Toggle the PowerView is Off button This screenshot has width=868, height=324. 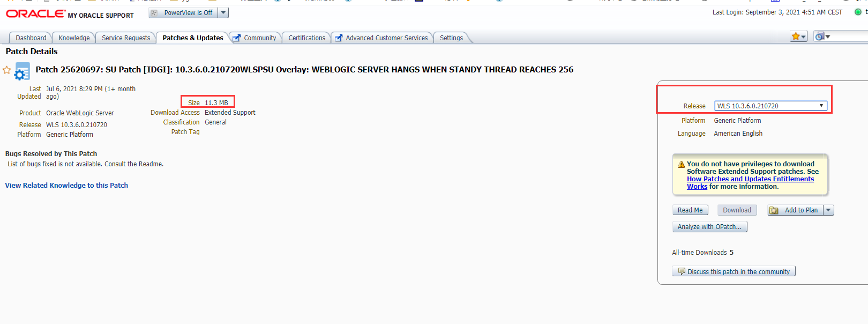(183, 13)
